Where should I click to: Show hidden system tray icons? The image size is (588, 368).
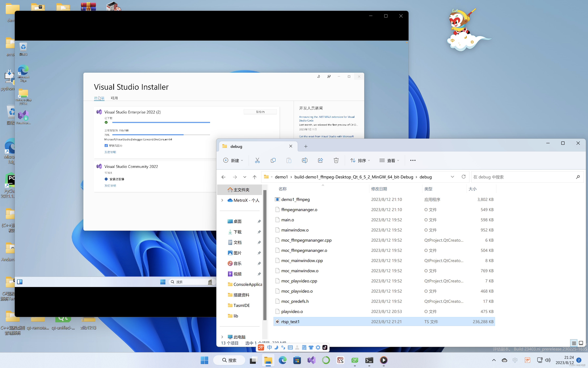point(494,360)
